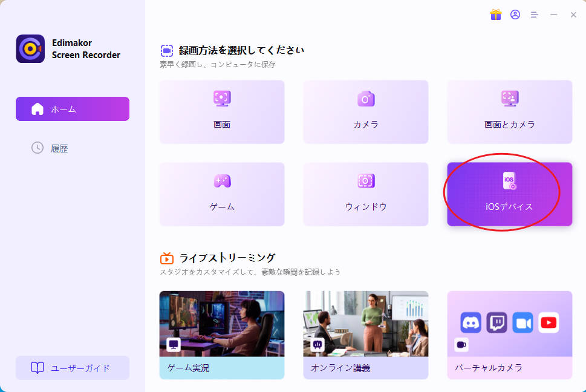
Task: Open the gift promotion icon
Action: [x=496, y=15]
